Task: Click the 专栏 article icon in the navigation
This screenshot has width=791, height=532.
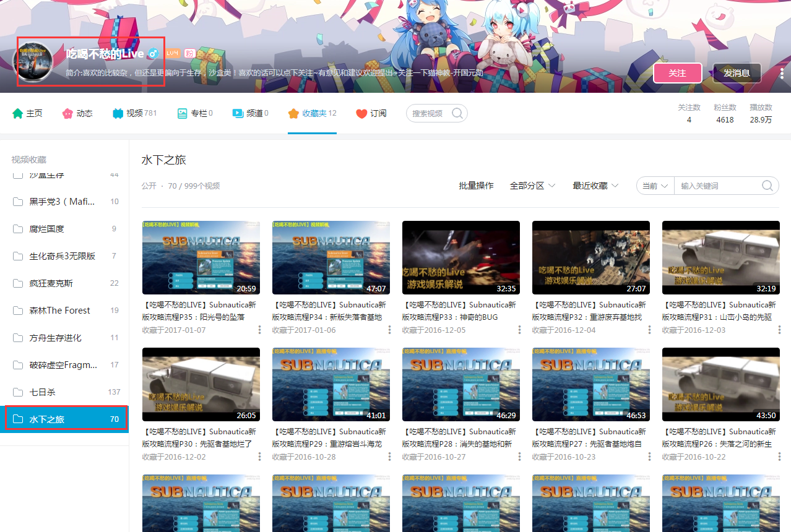Action: pyautogui.click(x=183, y=113)
